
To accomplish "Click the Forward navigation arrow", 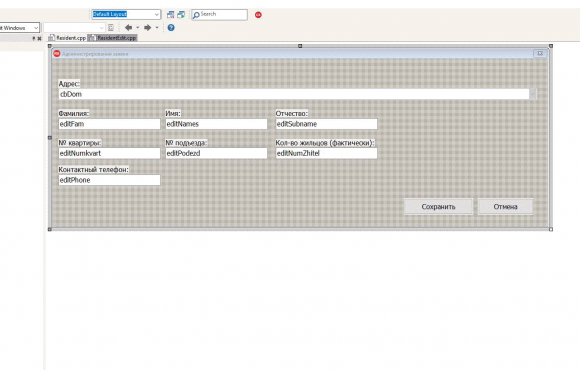I will 147,27.
